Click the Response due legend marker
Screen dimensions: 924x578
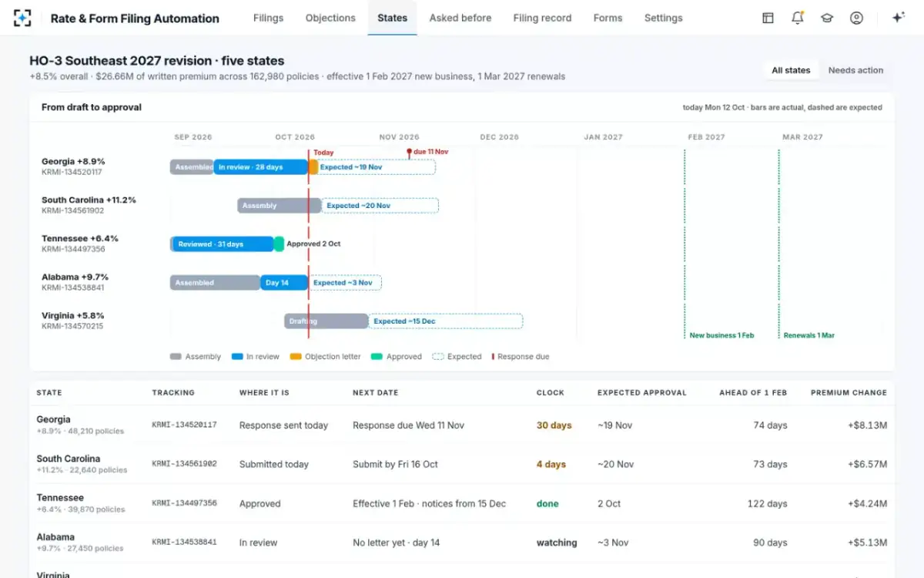click(493, 357)
